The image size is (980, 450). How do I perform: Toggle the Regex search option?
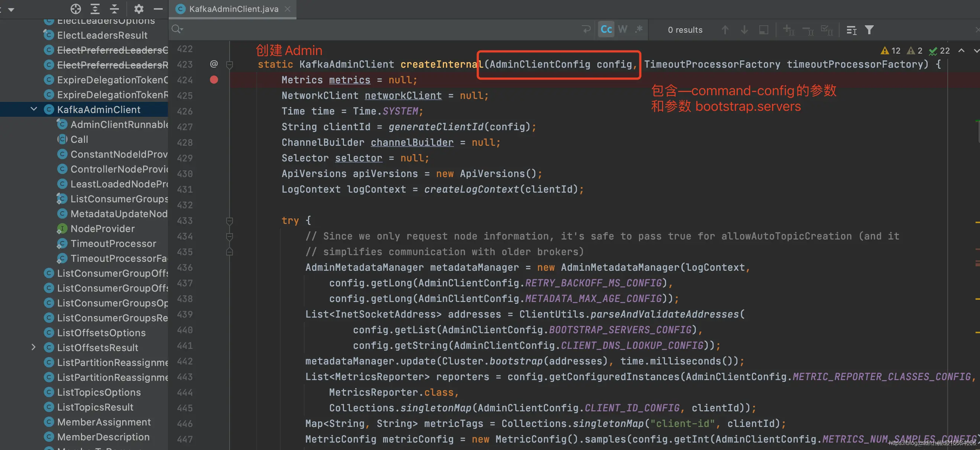pos(639,29)
